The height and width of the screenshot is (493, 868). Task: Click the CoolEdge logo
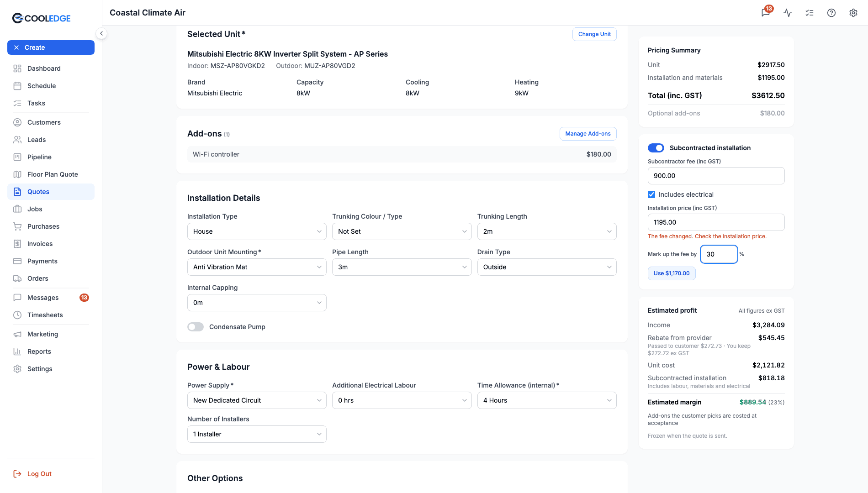pos(42,18)
